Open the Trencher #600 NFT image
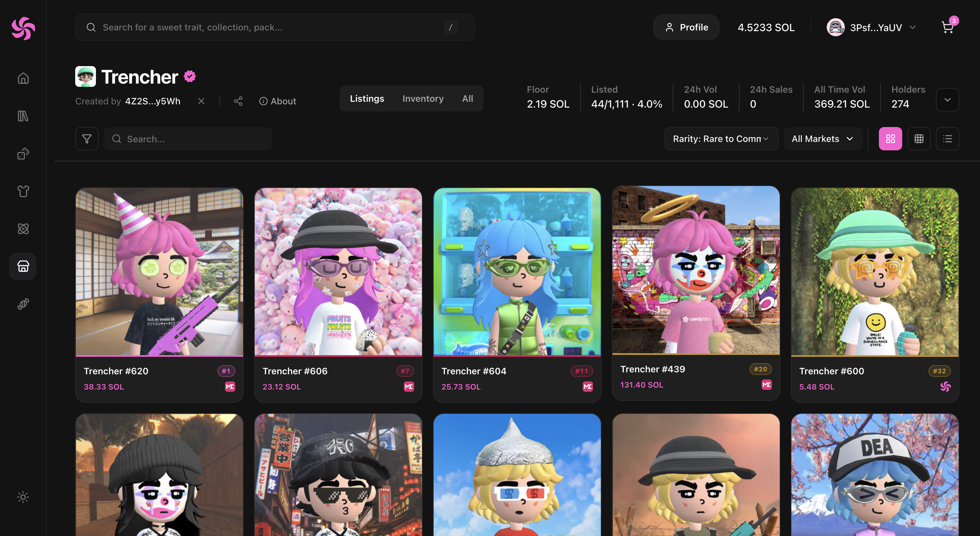 click(875, 272)
